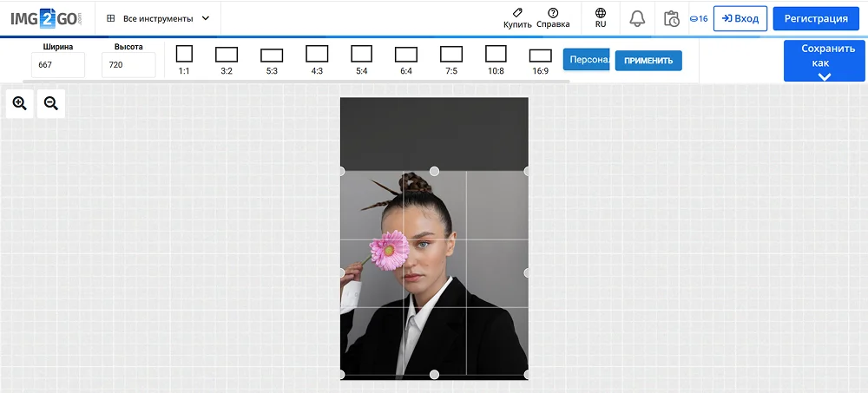Select the 16:9 aspect ratio
This screenshot has height=393, width=868.
[x=540, y=59]
